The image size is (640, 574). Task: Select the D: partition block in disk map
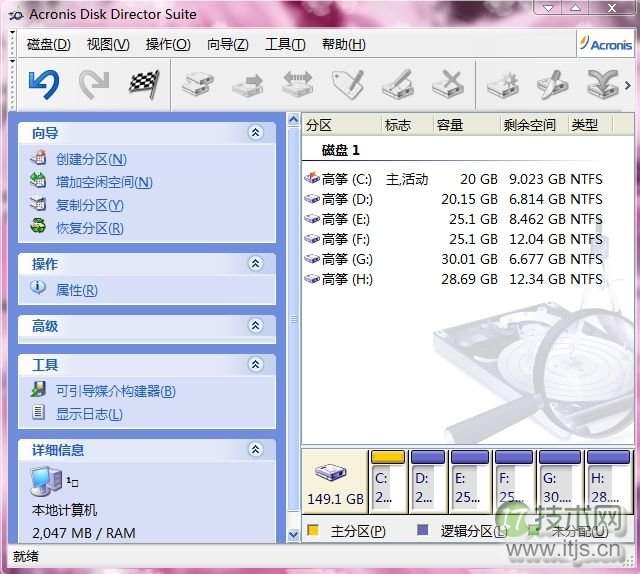[428, 481]
